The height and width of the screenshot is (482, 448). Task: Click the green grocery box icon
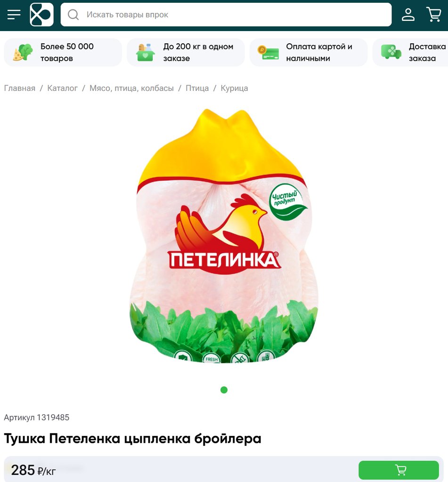click(x=145, y=52)
